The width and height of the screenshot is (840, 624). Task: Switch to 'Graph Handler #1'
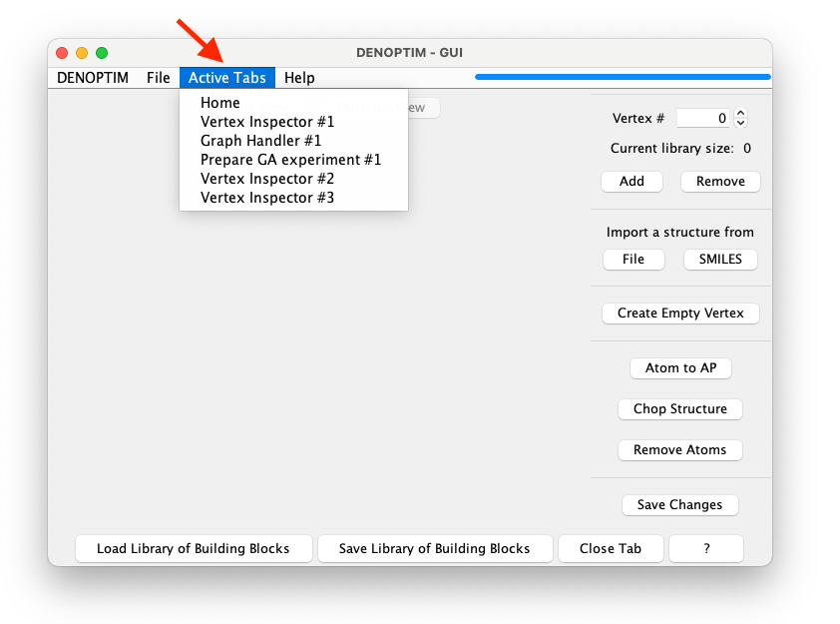[246, 140]
